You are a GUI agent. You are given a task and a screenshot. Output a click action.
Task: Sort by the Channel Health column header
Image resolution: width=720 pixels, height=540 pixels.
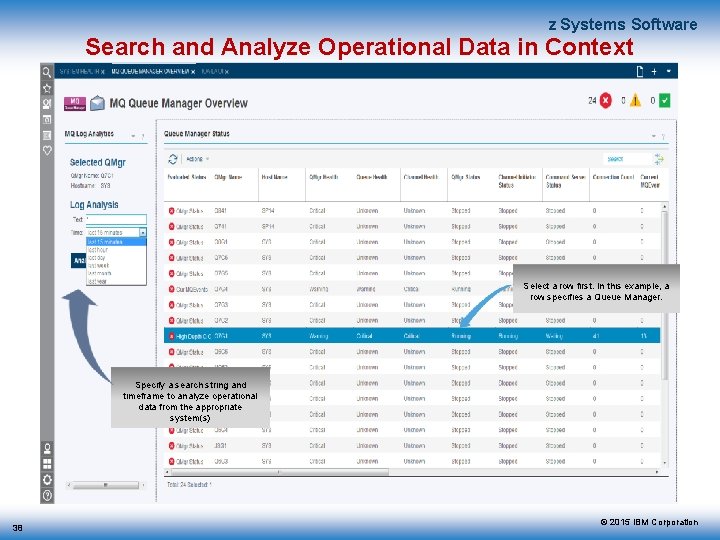[421, 177]
